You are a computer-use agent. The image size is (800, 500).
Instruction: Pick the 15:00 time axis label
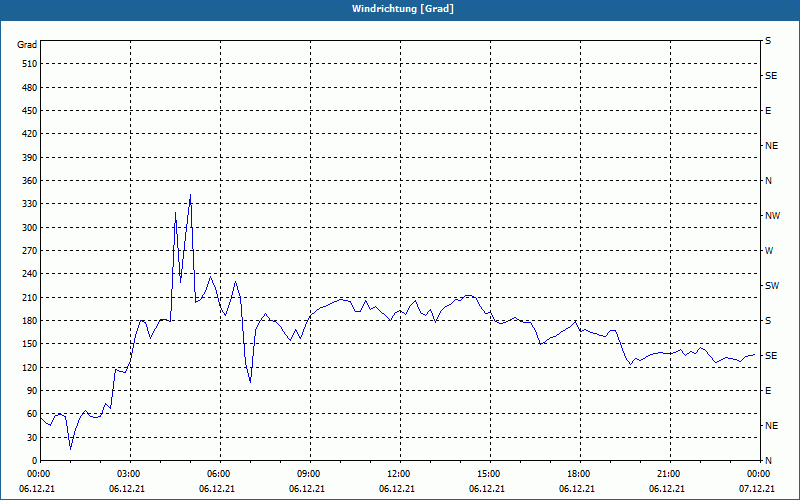point(490,474)
